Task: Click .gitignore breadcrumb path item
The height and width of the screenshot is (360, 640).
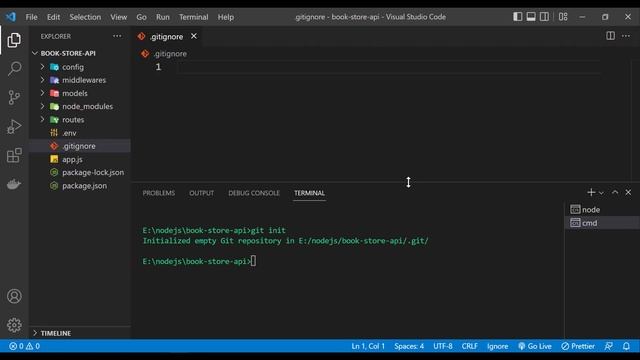Action: (x=170, y=53)
